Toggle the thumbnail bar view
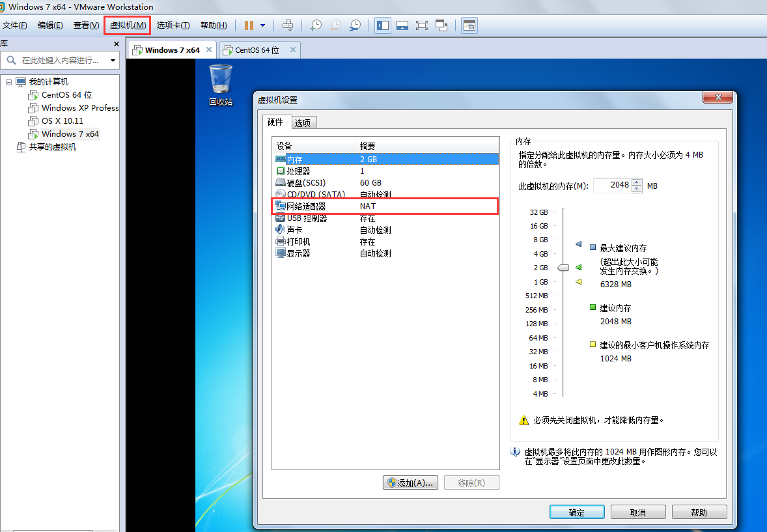 402,25
